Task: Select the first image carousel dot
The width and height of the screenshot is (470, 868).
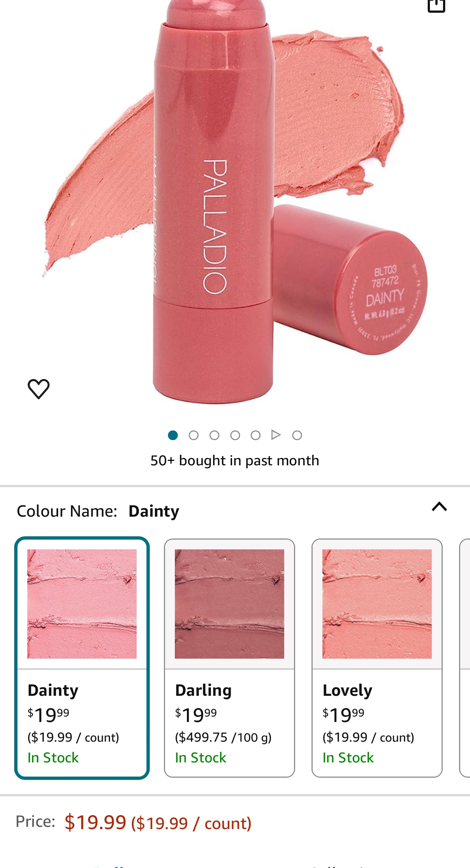Action: click(173, 435)
